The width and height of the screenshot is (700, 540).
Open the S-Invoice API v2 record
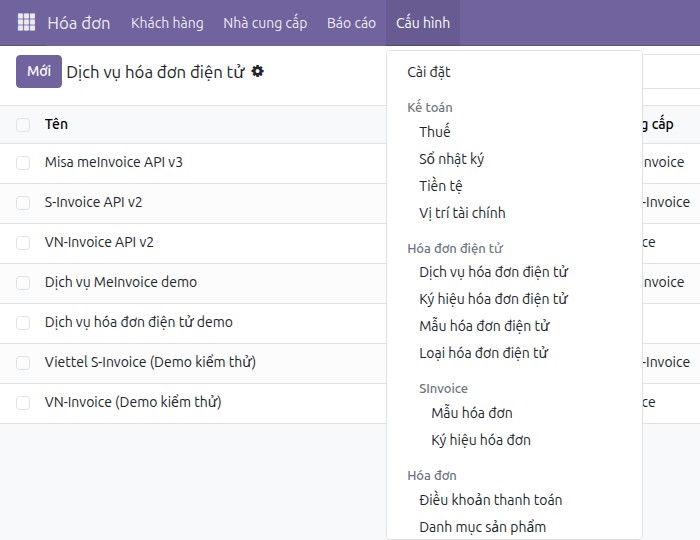click(x=93, y=202)
